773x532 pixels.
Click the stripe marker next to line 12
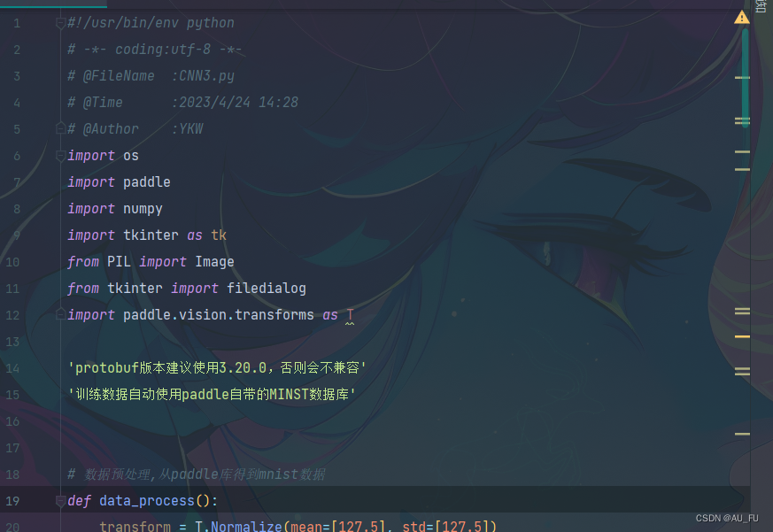point(742,311)
